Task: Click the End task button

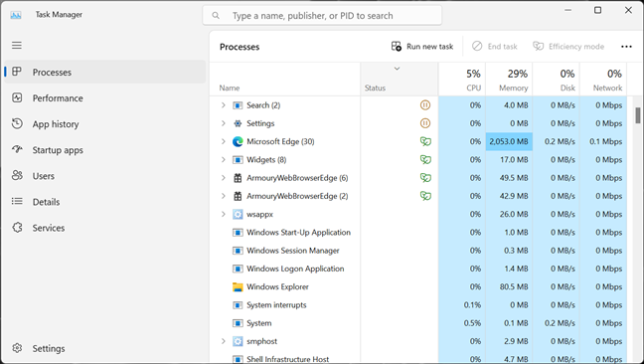Action: 495,47
